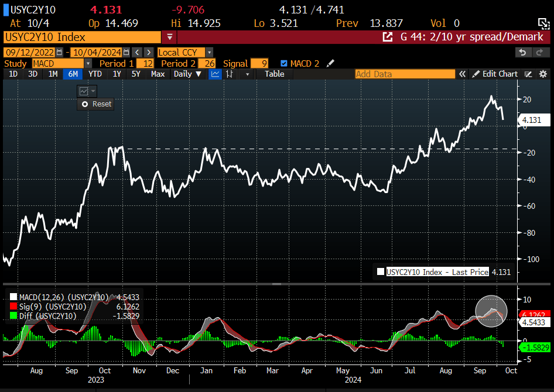Select the 1D range tab
The image size is (554, 392).
[13, 74]
